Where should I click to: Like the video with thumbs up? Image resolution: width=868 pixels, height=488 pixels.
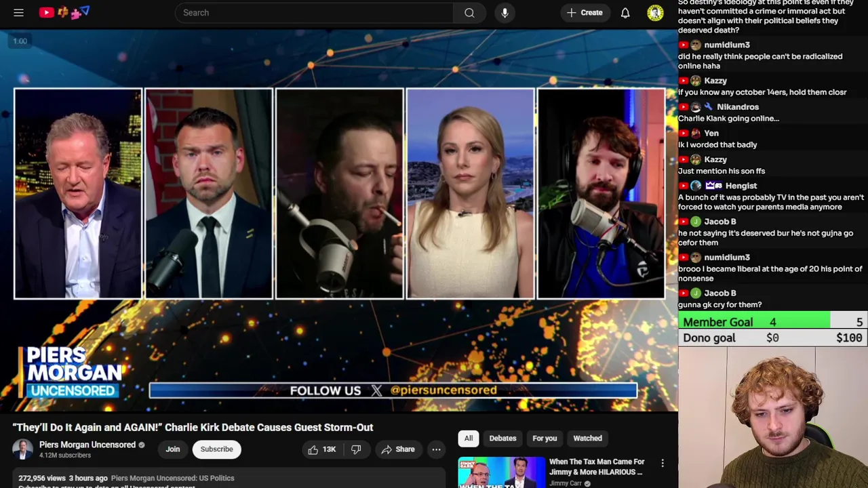pos(321,449)
